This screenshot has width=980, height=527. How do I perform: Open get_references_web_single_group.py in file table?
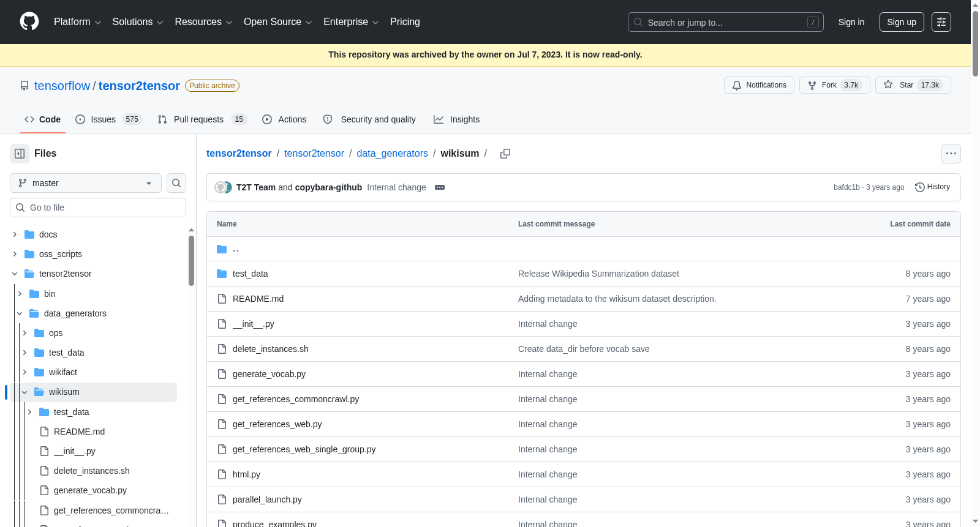[304, 449]
